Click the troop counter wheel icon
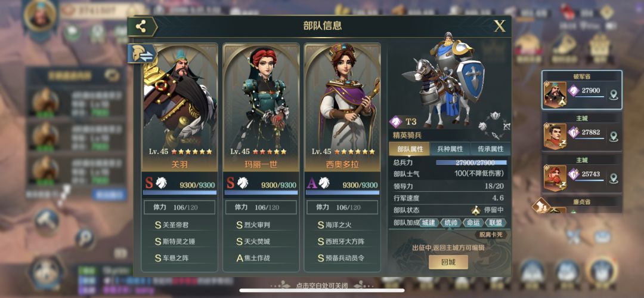 click(494, 125)
